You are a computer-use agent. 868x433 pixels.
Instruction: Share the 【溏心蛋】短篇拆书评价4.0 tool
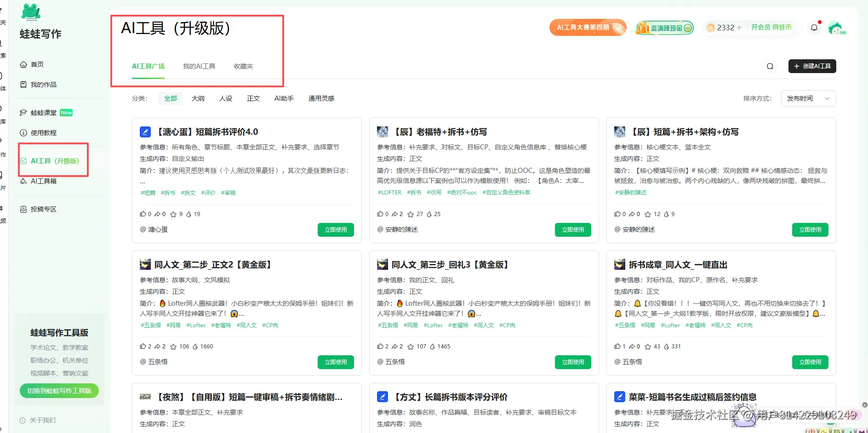[x=158, y=214]
